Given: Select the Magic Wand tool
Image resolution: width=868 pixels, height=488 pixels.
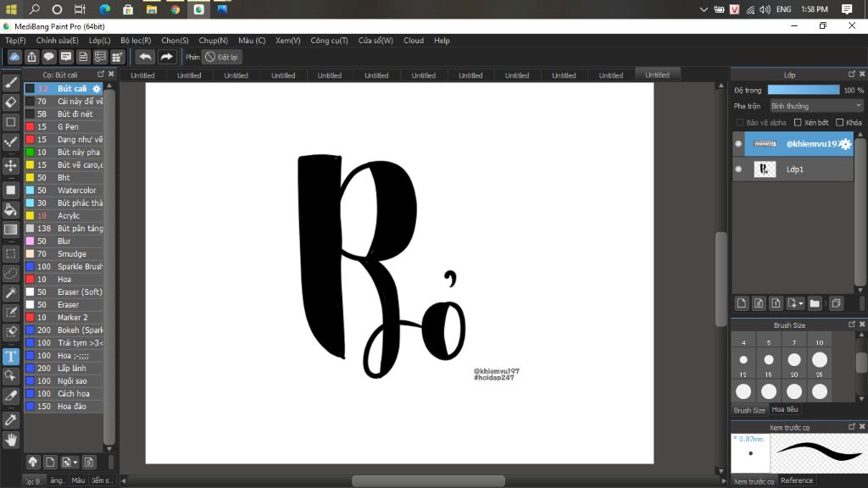Looking at the screenshot, I should tap(10, 292).
